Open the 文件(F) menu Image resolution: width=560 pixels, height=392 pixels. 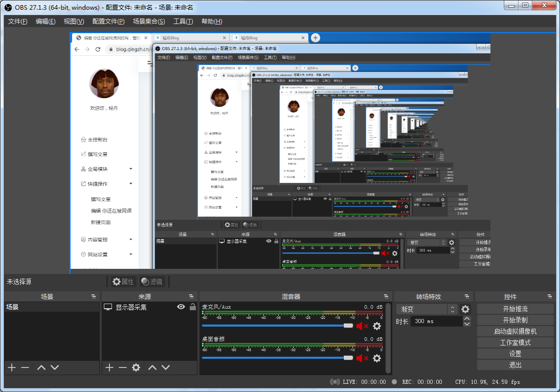pyautogui.click(x=18, y=21)
